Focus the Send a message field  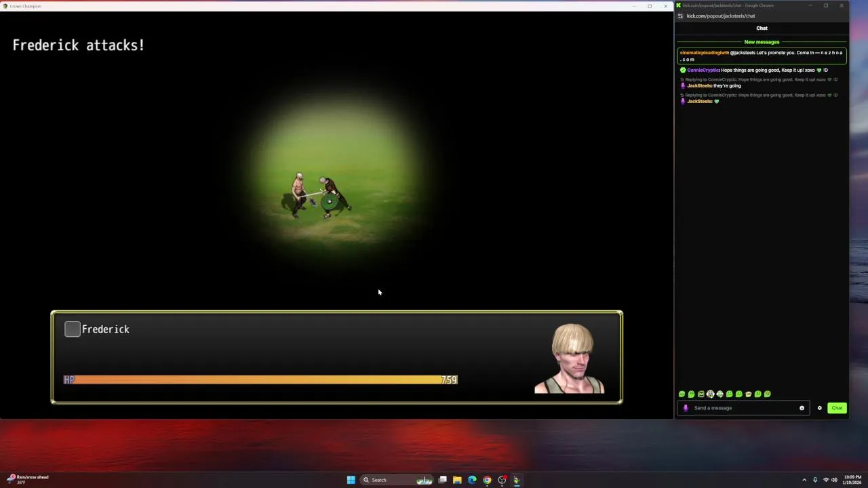click(x=743, y=408)
